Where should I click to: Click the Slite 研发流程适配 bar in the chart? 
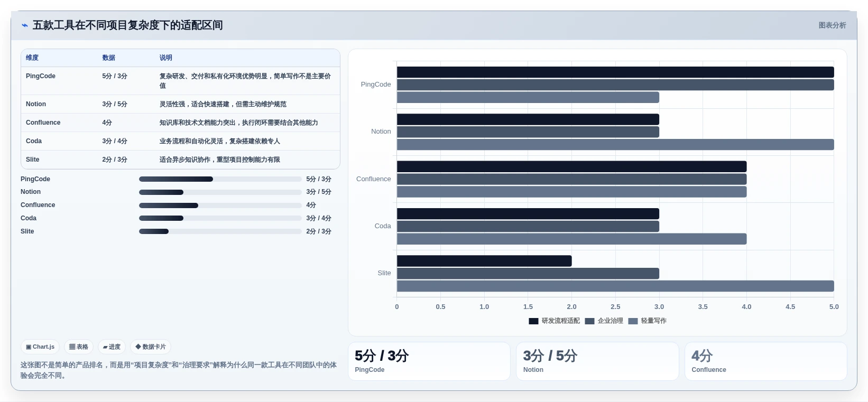click(x=484, y=261)
